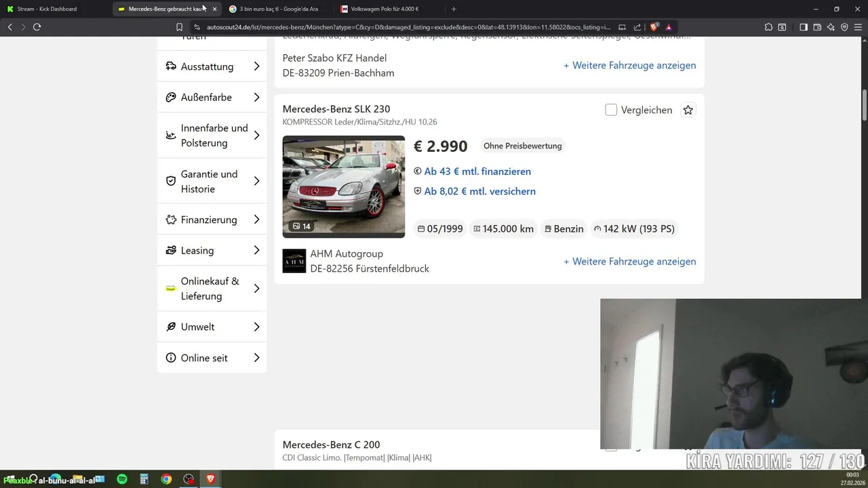
Task: Expand the Innenfarbe und Polsterung chevron
Action: (256, 136)
